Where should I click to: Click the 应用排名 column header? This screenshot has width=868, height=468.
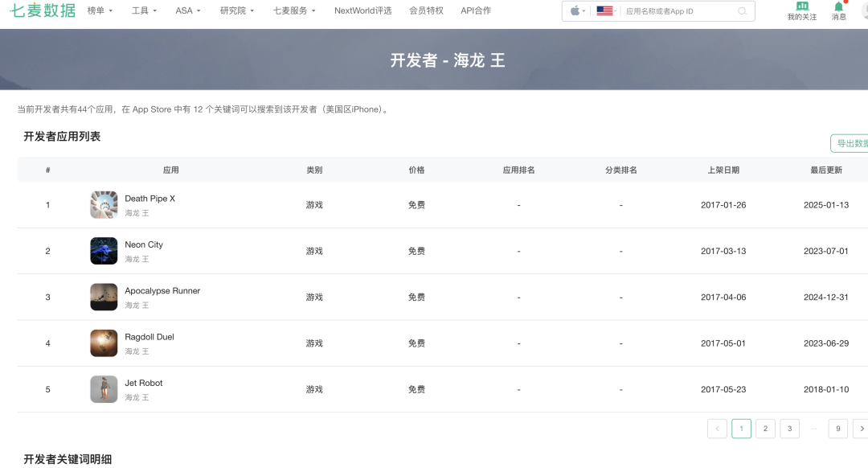(518, 170)
